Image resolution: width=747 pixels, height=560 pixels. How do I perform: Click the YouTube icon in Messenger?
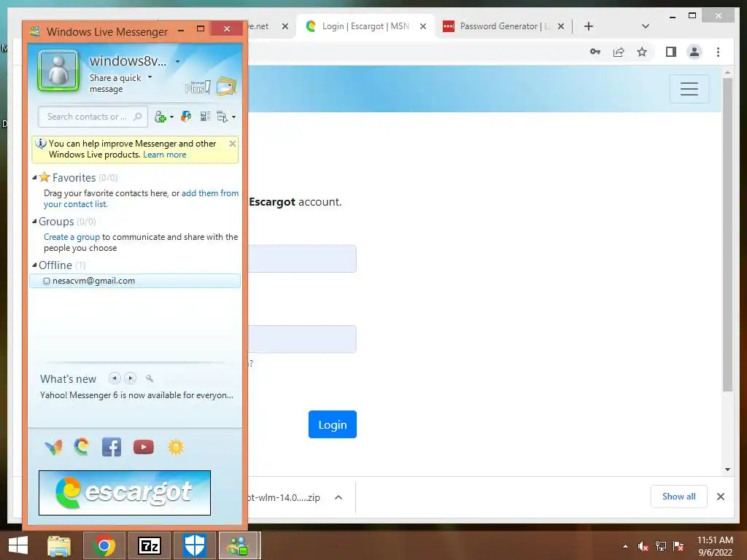pos(144,447)
